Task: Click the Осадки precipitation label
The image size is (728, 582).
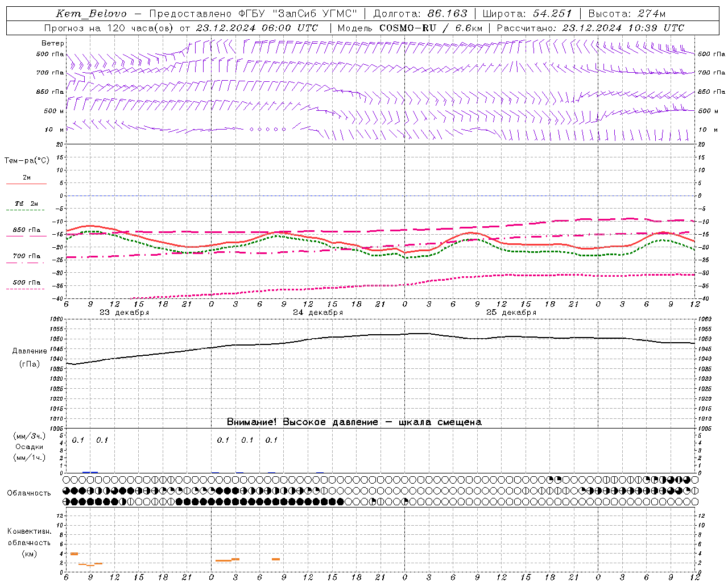Action: (29, 447)
